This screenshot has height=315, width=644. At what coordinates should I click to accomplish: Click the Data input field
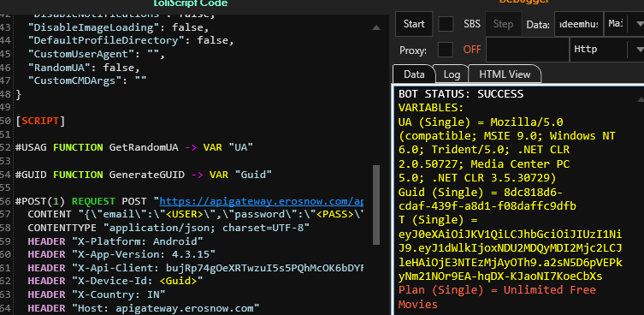tap(579, 24)
